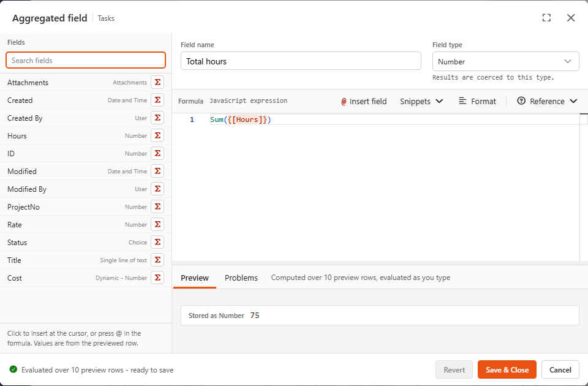
Task: Select the Attachments field name
Action: tap(28, 83)
